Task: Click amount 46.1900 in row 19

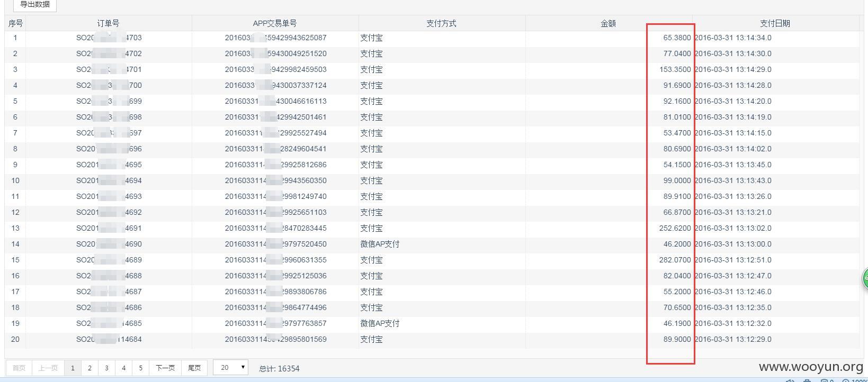Action: click(677, 323)
